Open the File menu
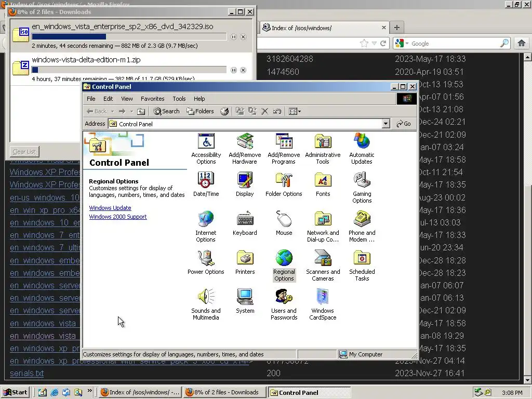 pyautogui.click(x=91, y=99)
